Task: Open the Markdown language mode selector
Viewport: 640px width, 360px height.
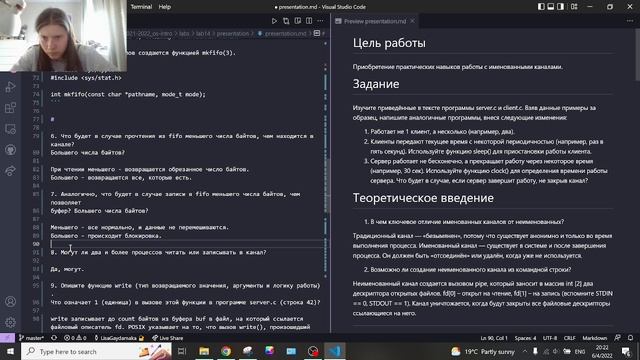Action: point(594,338)
